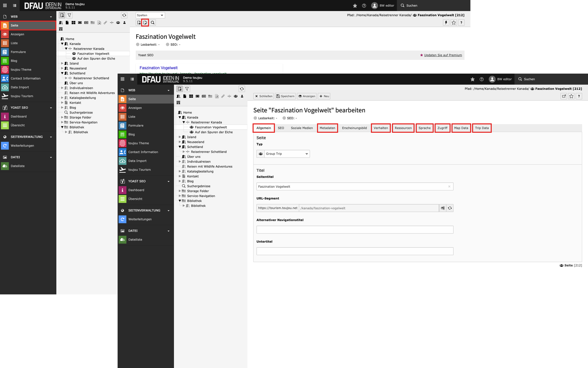Click the Neu button in the toolbar
Screen dimensions: 588x368
324,96
